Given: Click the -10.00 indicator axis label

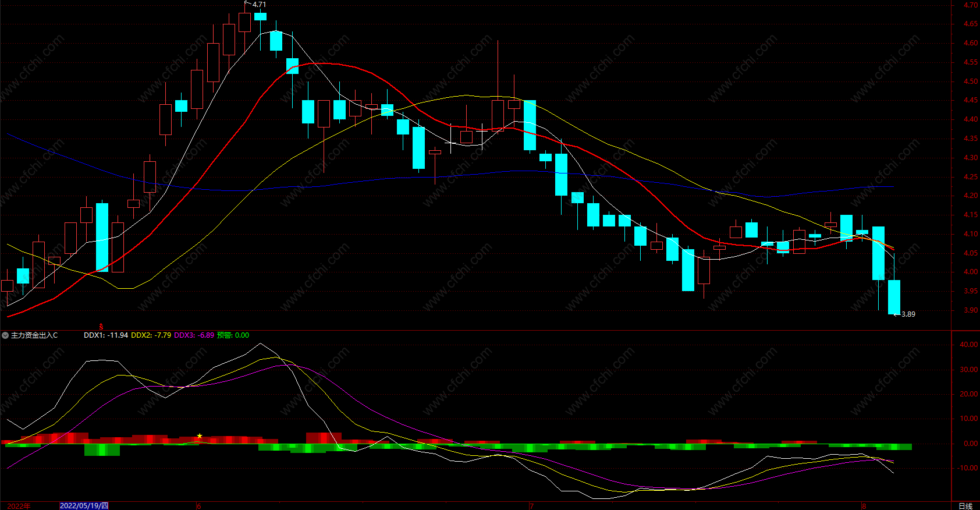Looking at the screenshot, I should point(967,468).
